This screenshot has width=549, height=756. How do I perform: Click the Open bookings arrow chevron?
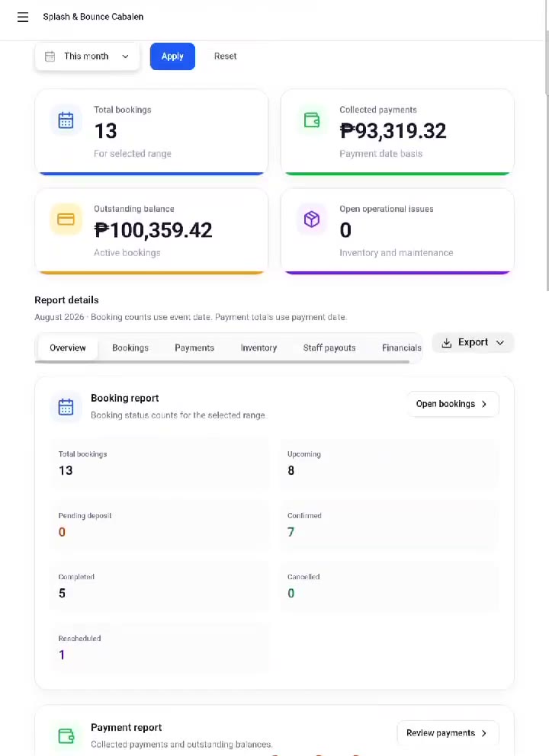point(484,404)
